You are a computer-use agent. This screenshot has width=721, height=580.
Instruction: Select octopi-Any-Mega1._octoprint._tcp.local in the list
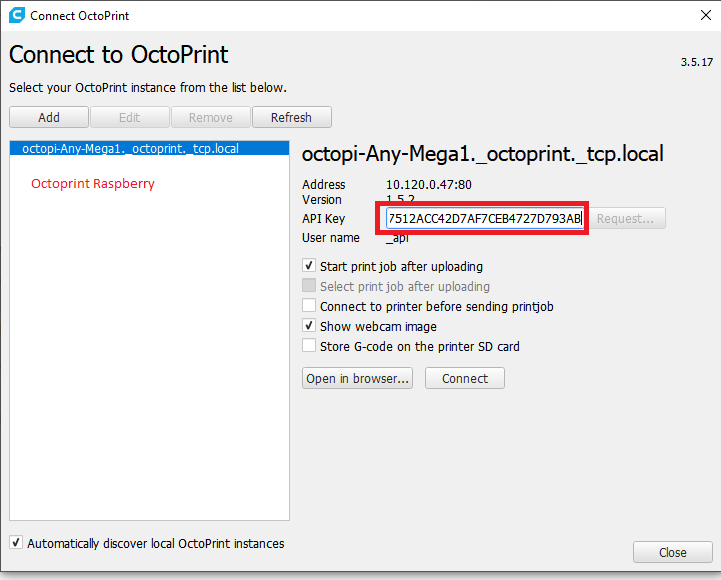coord(149,149)
